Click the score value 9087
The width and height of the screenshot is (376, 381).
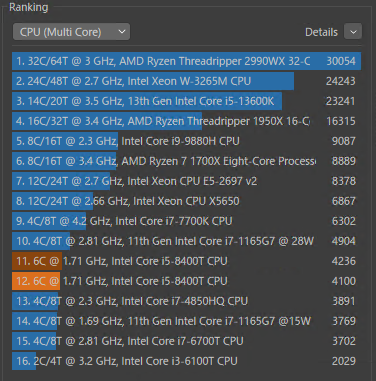[344, 141]
